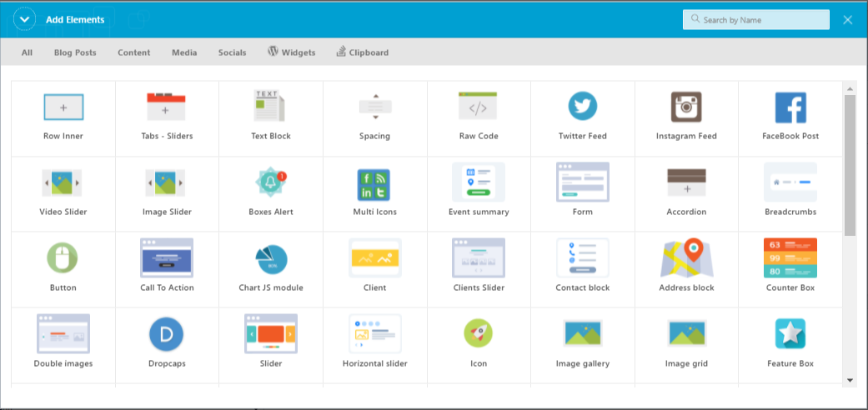
Task: Select the Twitter Feed element icon
Action: [x=582, y=107]
